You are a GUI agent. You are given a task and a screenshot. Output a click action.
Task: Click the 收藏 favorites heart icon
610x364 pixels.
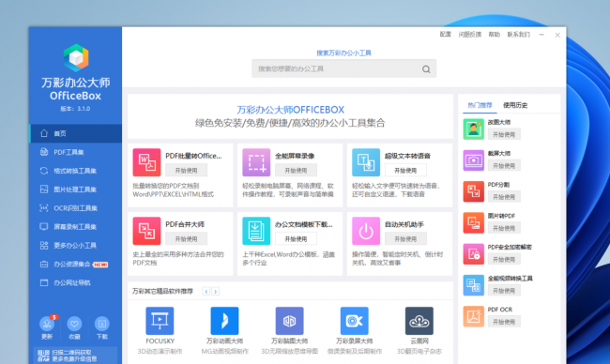[74, 324]
